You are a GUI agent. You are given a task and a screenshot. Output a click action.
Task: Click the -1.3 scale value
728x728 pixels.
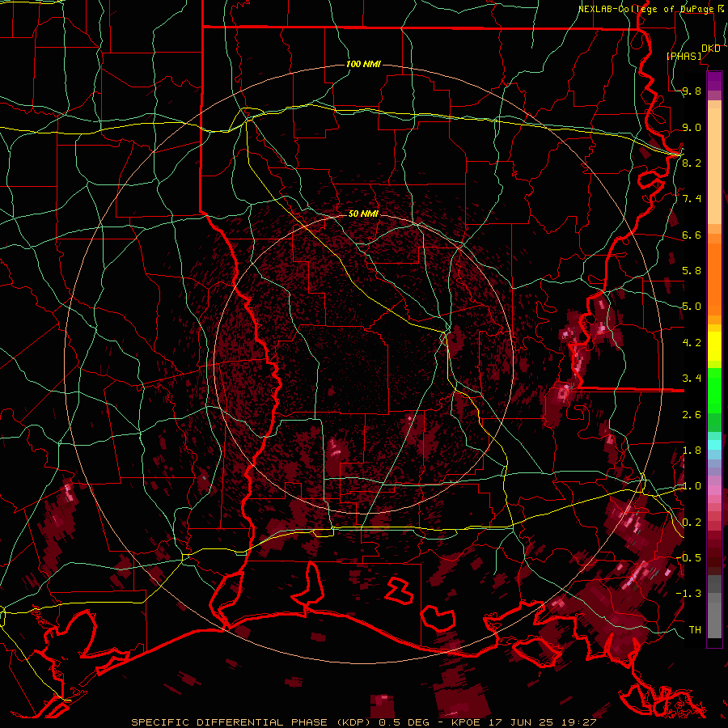point(688,594)
